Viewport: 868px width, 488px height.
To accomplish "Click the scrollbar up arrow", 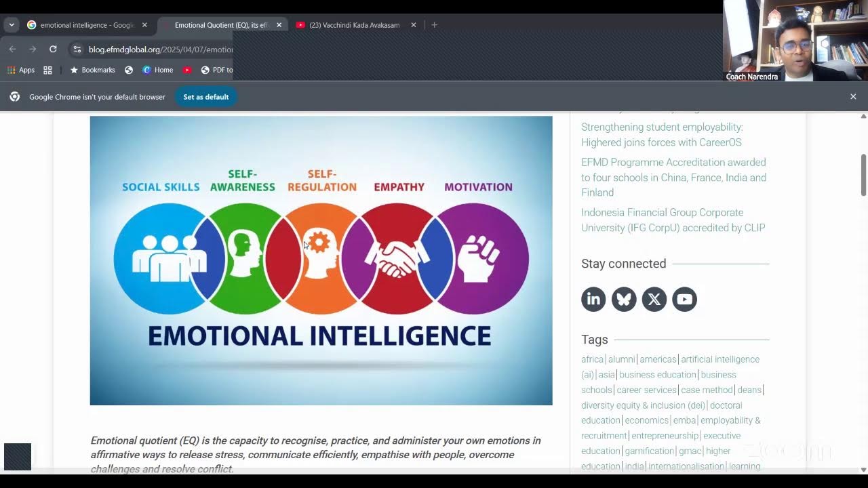I will [863, 116].
